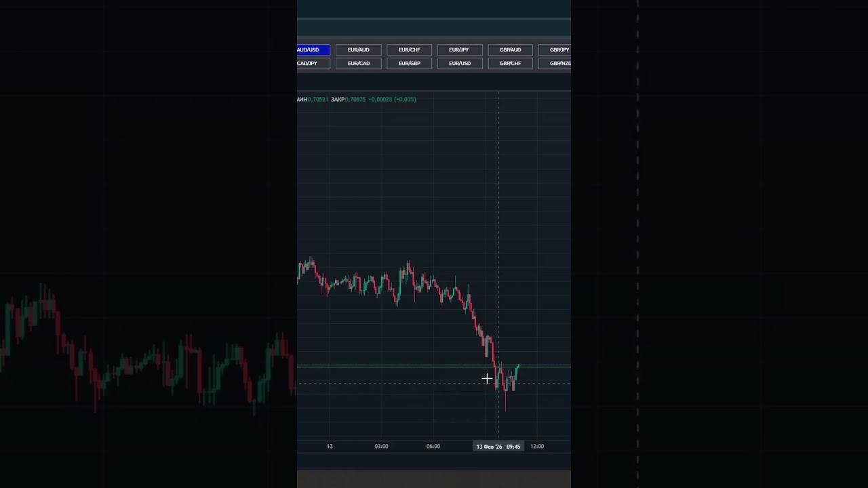Switch to the EUR/CAD pair
This screenshot has width=868, height=488.
tap(358, 63)
